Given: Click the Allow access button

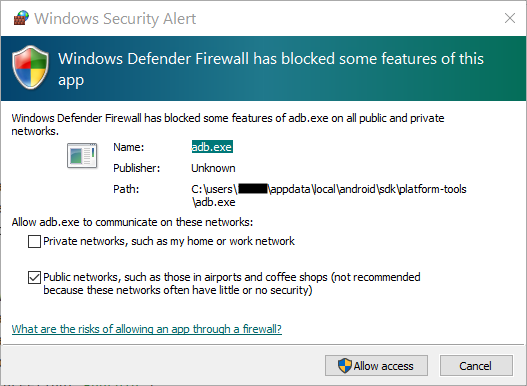Looking at the screenshot, I should coord(376,365).
